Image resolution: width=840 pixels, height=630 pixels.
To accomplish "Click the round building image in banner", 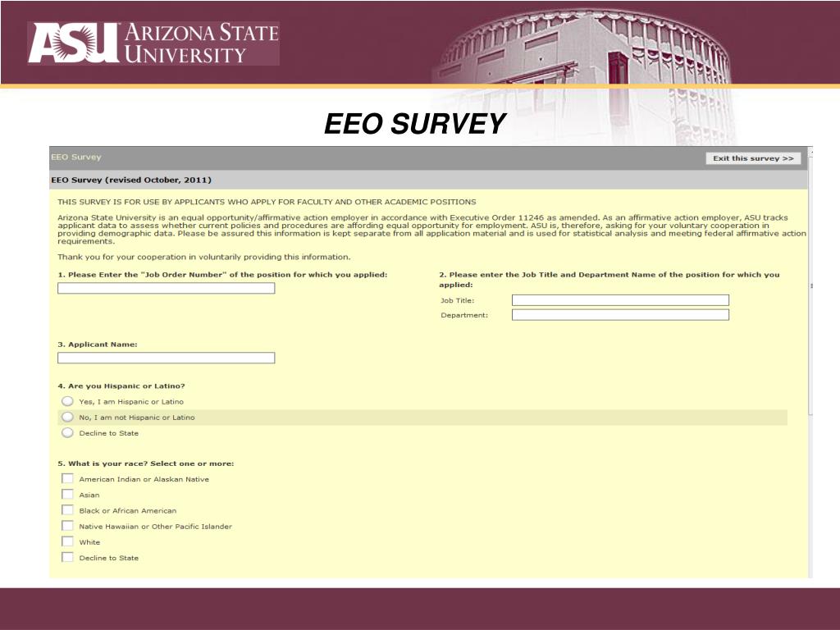I will point(591,57).
